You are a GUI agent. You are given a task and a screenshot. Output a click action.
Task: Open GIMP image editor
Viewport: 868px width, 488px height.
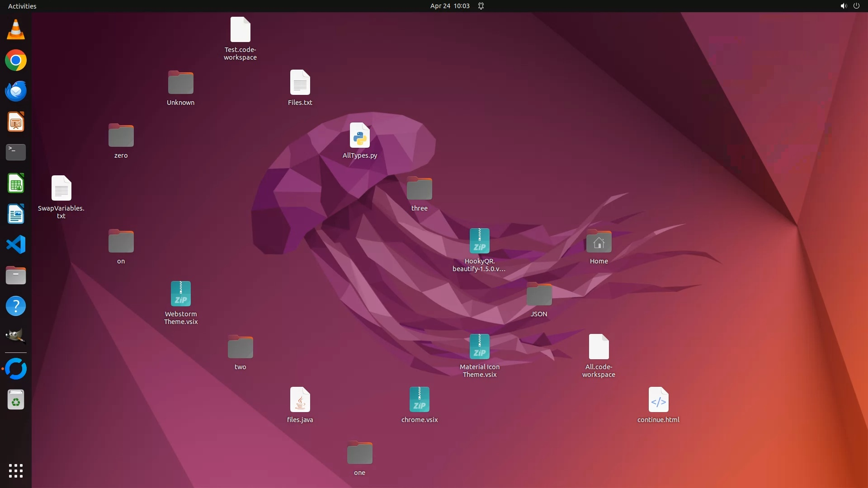16,337
